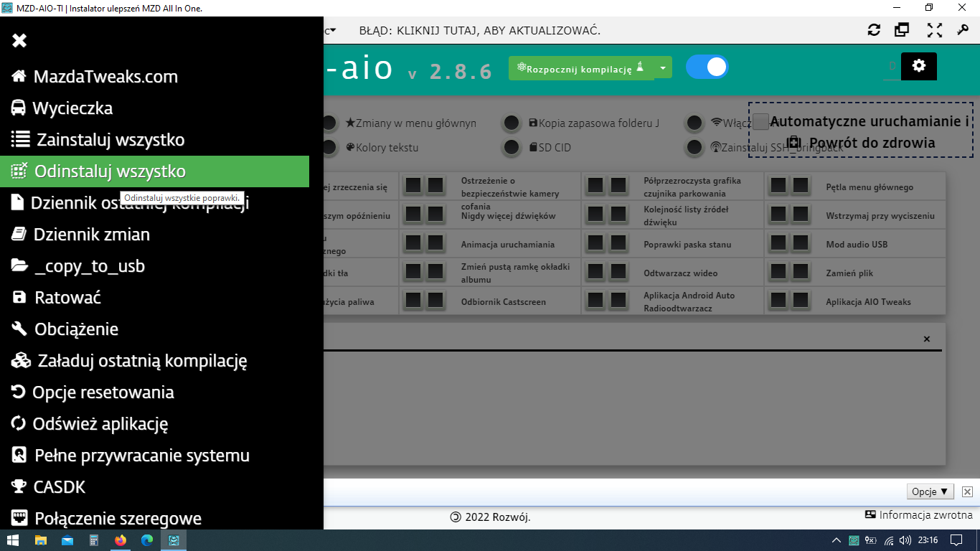Click the reload icon in top toolbar
This screenshot has width=980, height=551.
tap(874, 30)
